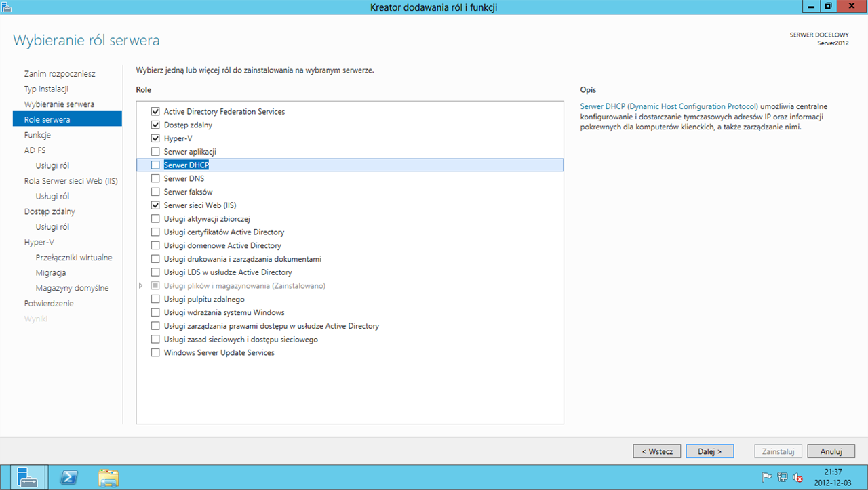This screenshot has height=490, width=868.
Task: Check Usługi pulpitu zdalnego role
Action: [x=155, y=299]
